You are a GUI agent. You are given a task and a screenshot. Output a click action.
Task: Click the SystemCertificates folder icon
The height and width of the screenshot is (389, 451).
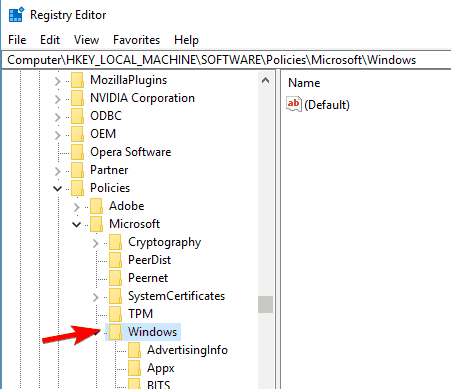115,297
